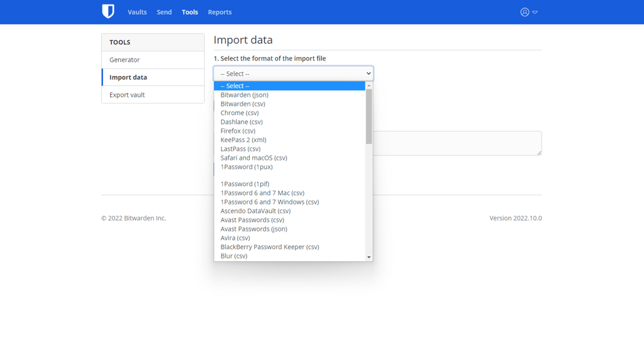This screenshot has width=644, height=363.
Task: Click the 'Version 2022.10.0' text
Action: (x=516, y=218)
